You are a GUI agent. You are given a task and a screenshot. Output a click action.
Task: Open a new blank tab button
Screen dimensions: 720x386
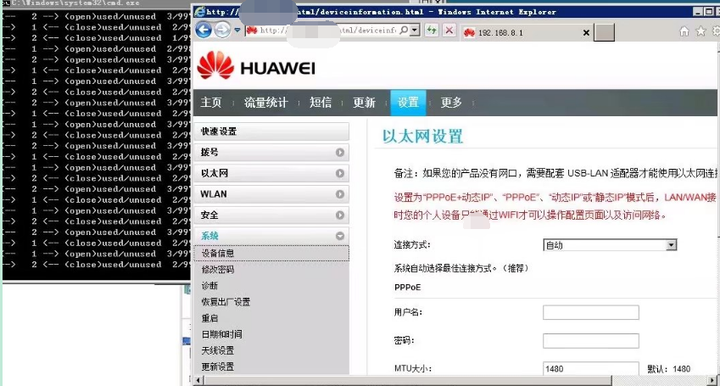click(x=604, y=33)
